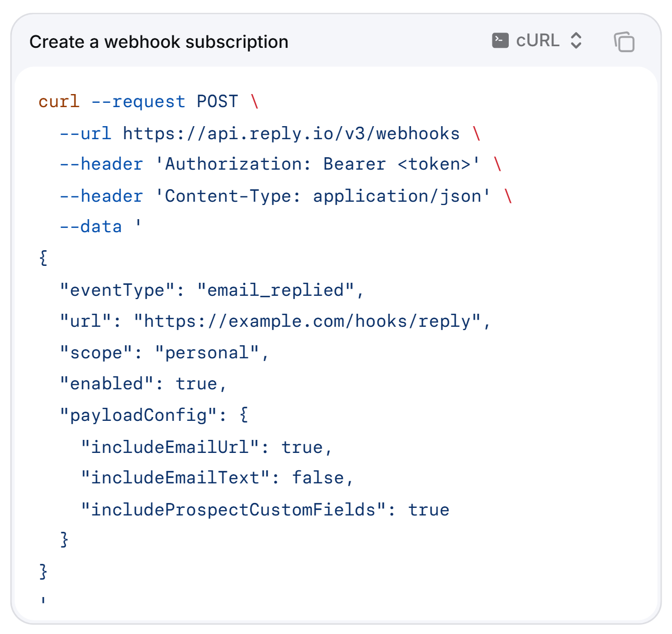Click the "payloadConfig": { line
Screen dimensions: 672x634
[154, 415]
